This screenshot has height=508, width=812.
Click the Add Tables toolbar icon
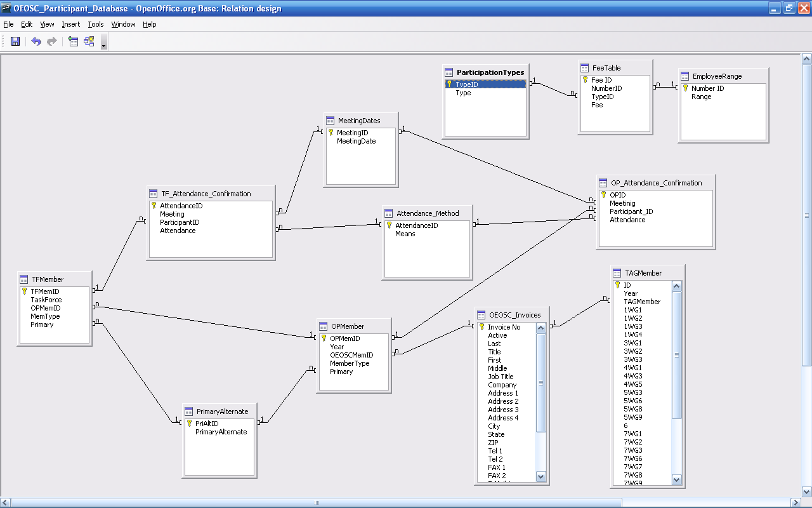click(x=73, y=41)
